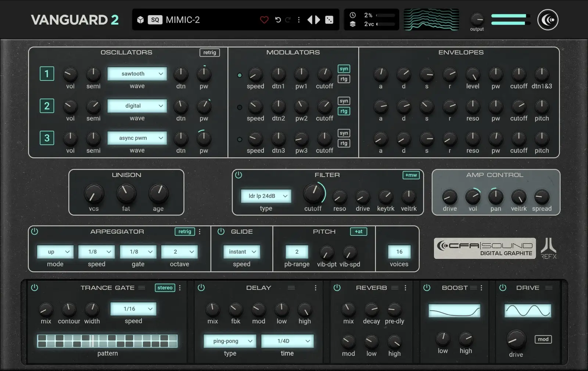Screen dimensions: 588x371
Task: Open the Reverb three-dot options menu
Action: (x=405, y=288)
